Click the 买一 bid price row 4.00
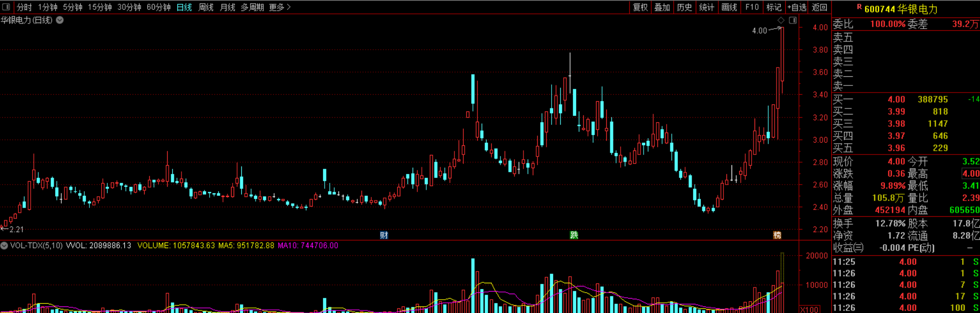980x313 pixels. click(906, 99)
